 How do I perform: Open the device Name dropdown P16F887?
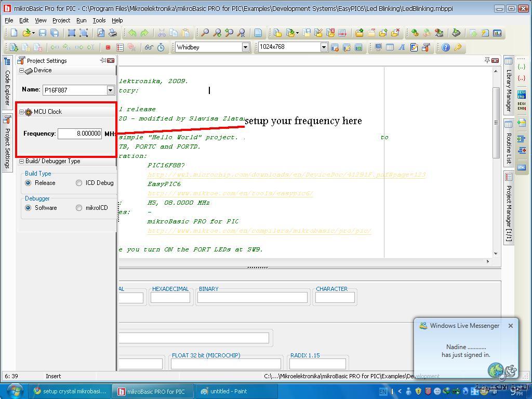[x=110, y=90]
